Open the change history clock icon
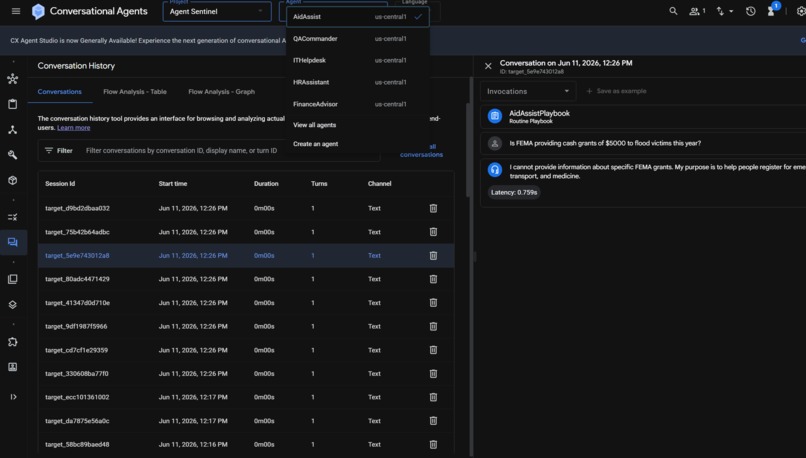This screenshot has width=806, height=458. coord(750,11)
